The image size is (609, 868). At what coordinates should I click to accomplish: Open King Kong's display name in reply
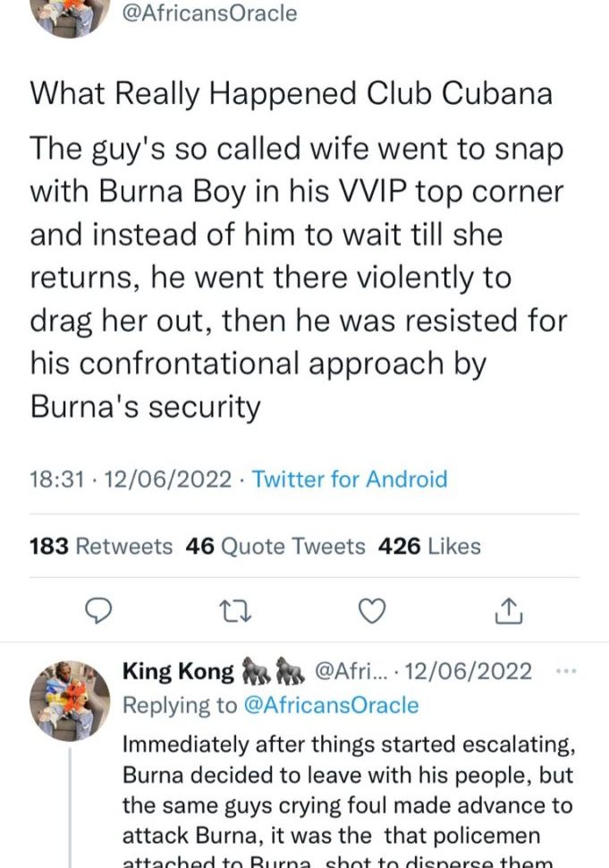[177, 671]
